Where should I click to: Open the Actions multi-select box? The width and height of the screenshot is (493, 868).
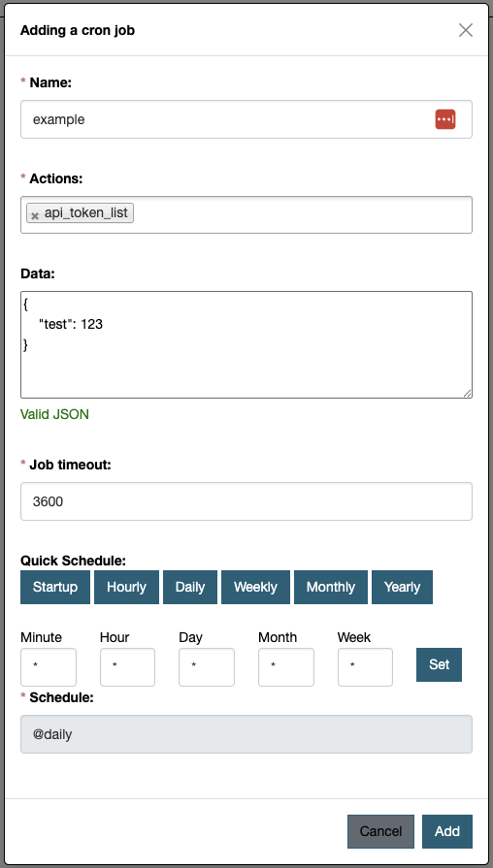click(x=246, y=214)
